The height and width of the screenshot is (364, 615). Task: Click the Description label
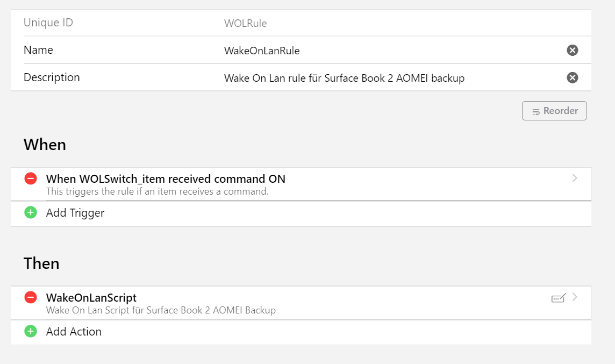coord(52,77)
